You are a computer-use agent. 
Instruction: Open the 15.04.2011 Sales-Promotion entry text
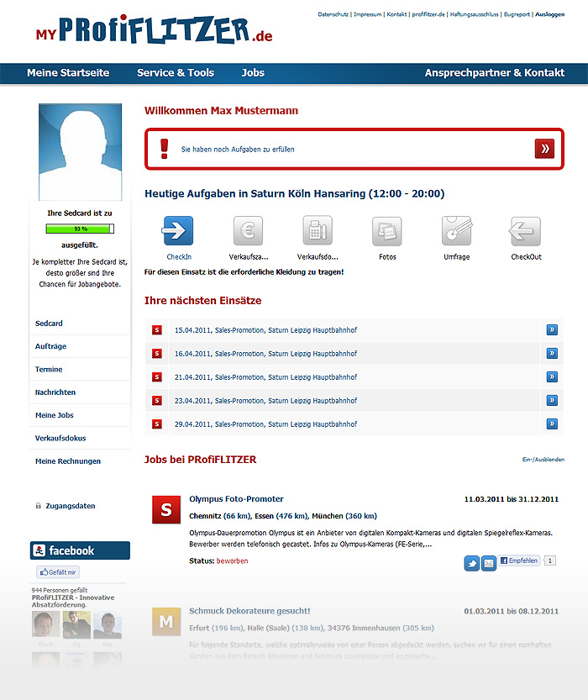[x=265, y=330]
